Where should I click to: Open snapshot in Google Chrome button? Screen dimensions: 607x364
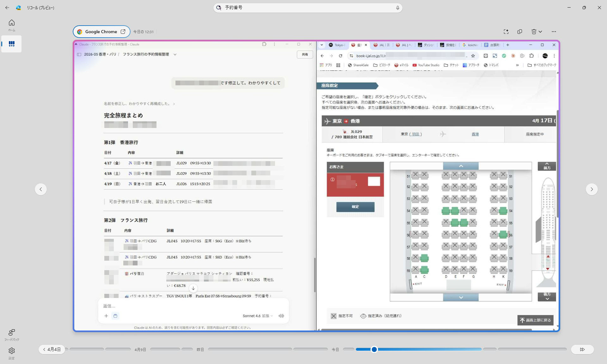tap(101, 32)
